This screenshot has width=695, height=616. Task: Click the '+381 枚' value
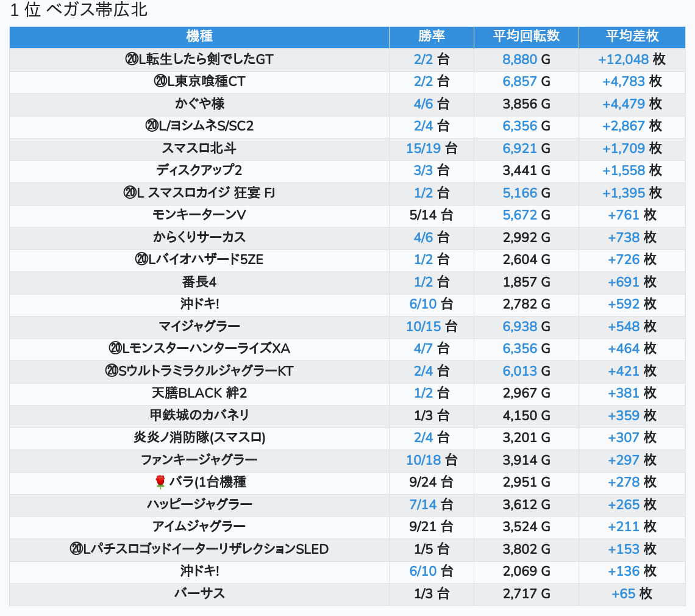(x=632, y=393)
